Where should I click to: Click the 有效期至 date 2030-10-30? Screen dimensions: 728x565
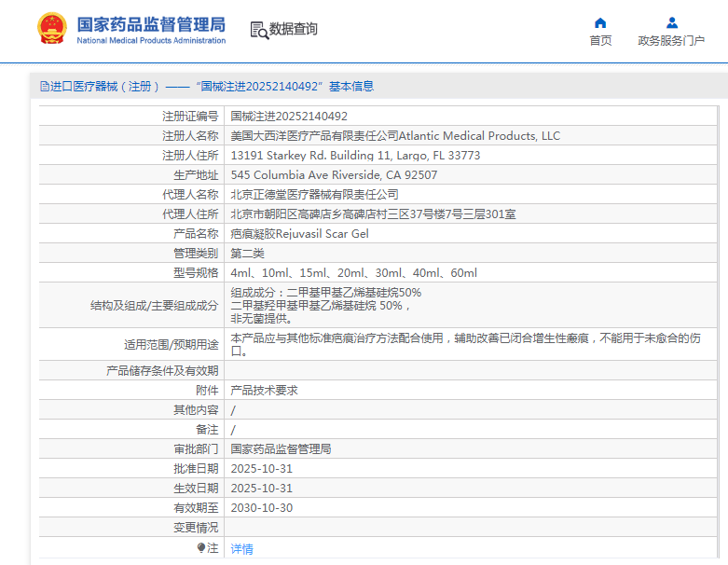coord(261,508)
